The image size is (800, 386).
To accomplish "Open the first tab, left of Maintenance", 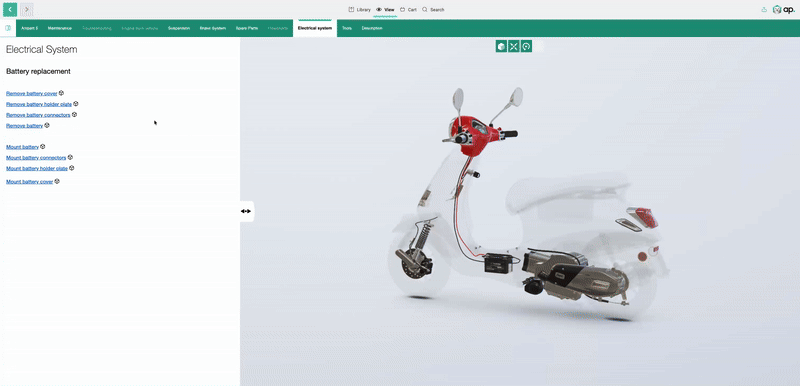I will [x=30, y=28].
